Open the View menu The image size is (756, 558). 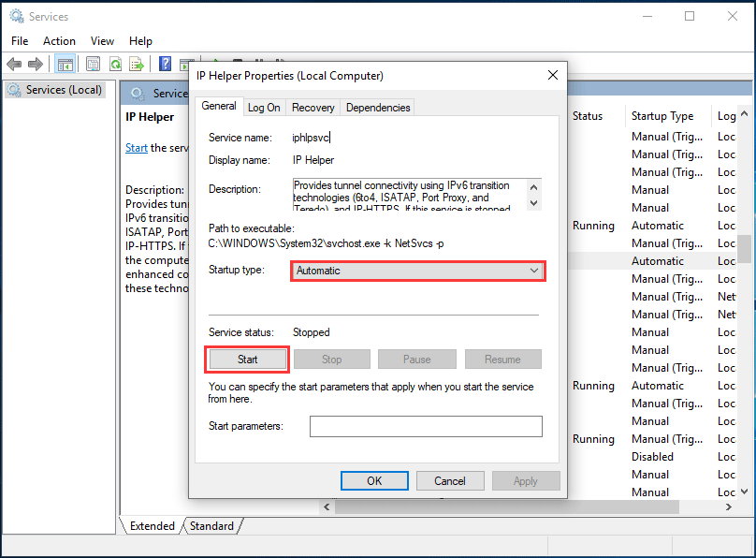102,40
